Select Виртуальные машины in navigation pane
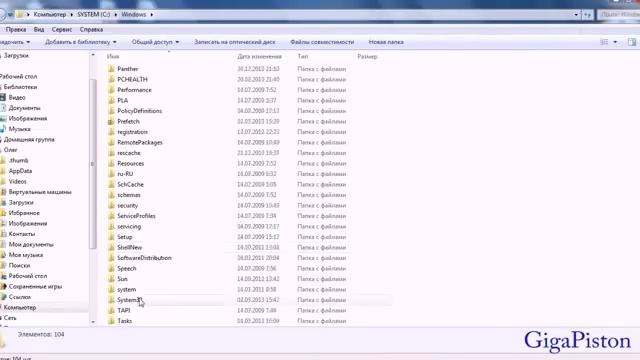 coord(40,192)
